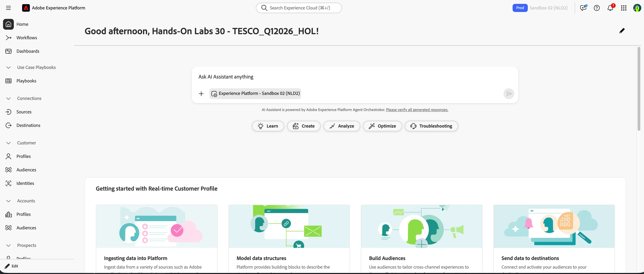
Task: Open the feedback chat icon in header
Action: pos(583,8)
